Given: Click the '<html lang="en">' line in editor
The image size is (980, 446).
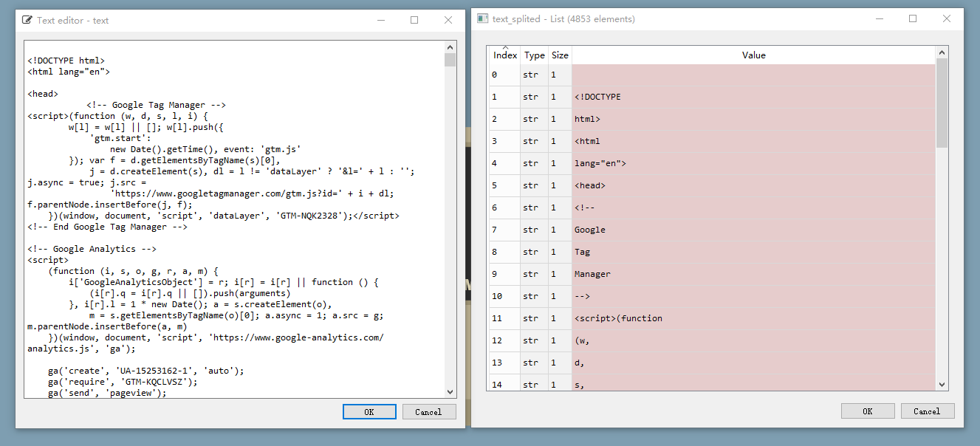Looking at the screenshot, I should click(69, 72).
